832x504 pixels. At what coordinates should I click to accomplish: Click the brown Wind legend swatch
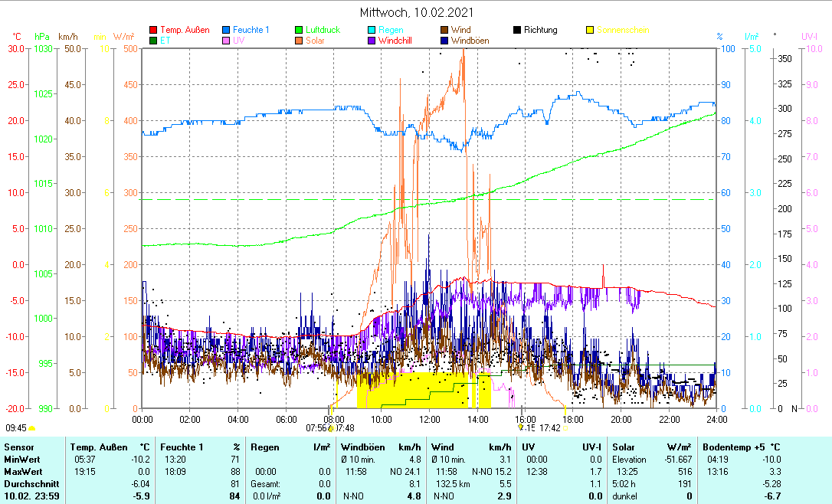[x=444, y=31]
